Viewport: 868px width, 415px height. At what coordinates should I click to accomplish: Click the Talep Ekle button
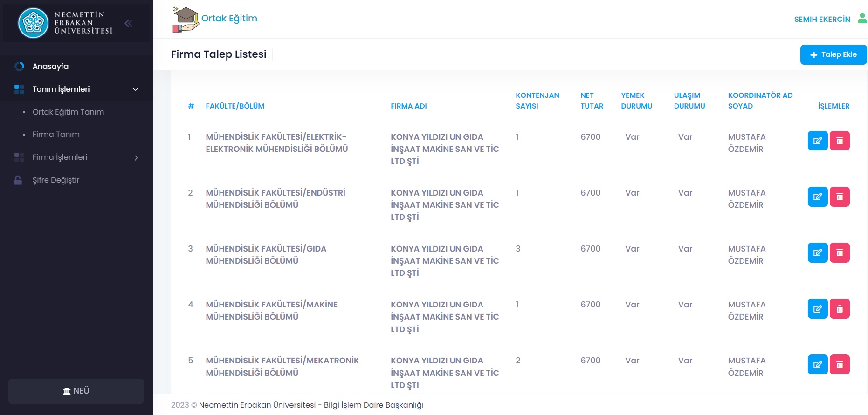click(x=833, y=54)
